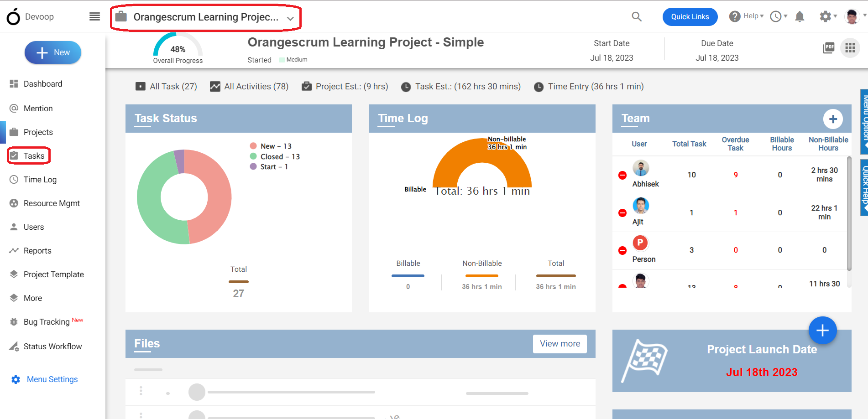Click the All Task icon
This screenshot has width=868, height=419.
tap(141, 87)
